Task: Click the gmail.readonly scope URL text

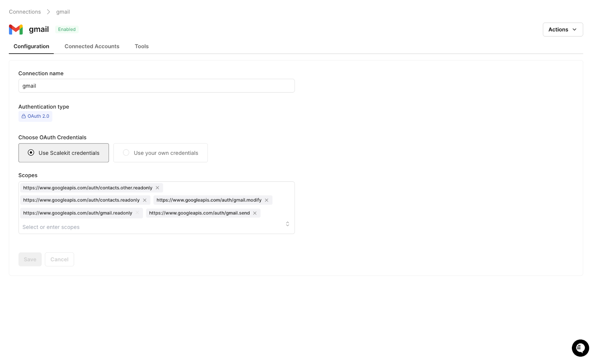Action: click(x=78, y=213)
